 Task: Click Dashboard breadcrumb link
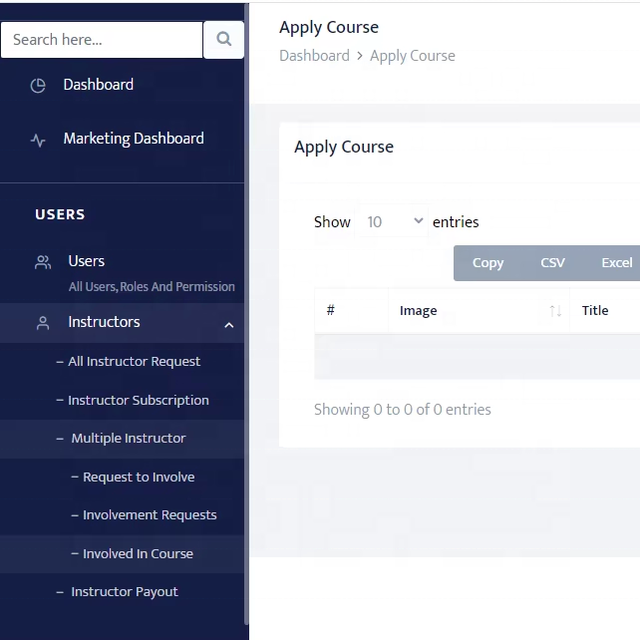click(314, 56)
